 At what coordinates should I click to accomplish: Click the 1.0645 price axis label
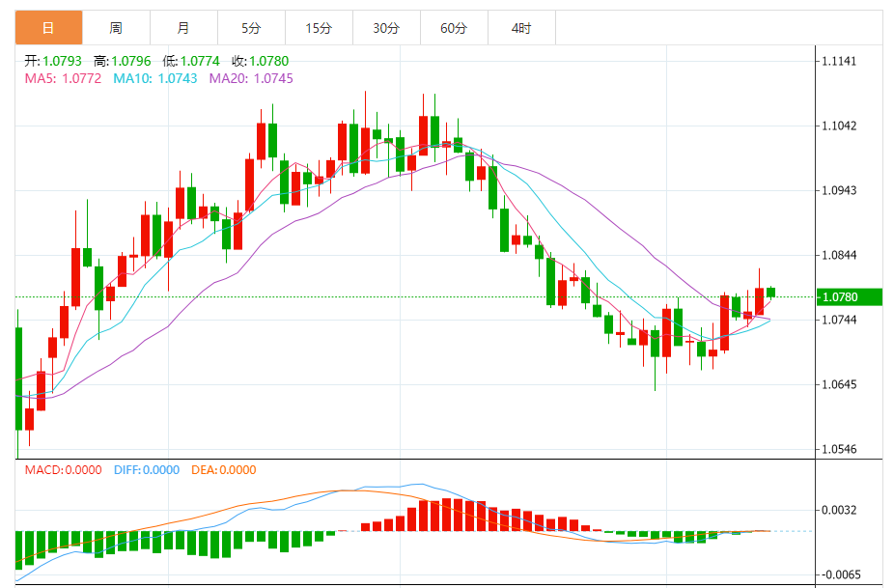[x=839, y=384]
